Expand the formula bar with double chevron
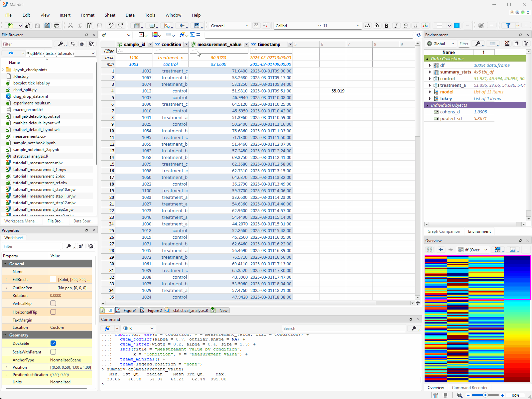The height and width of the screenshot is (399, 532). pos(419,35)
